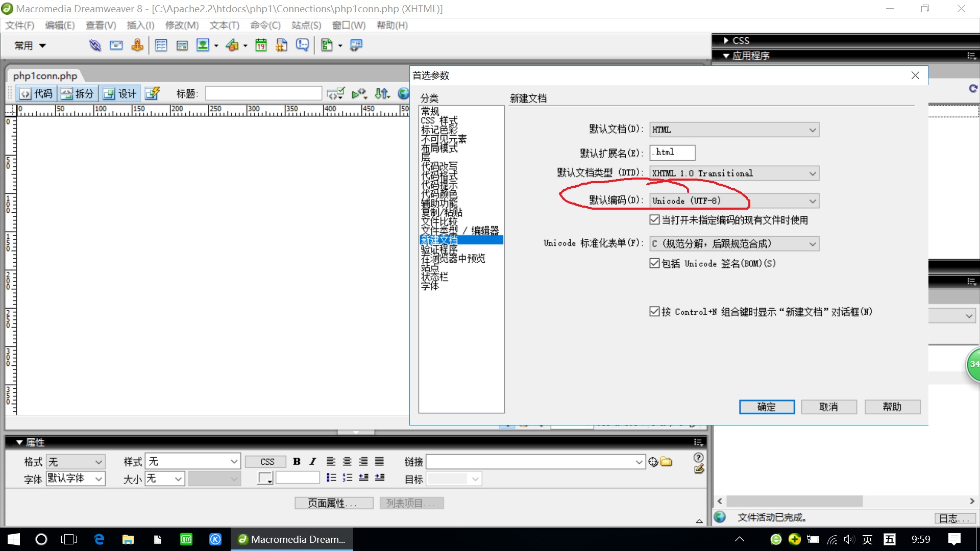980x551 pixels.
Task: Click the Browse for File folder icon
Action: (x=666, y=462)
